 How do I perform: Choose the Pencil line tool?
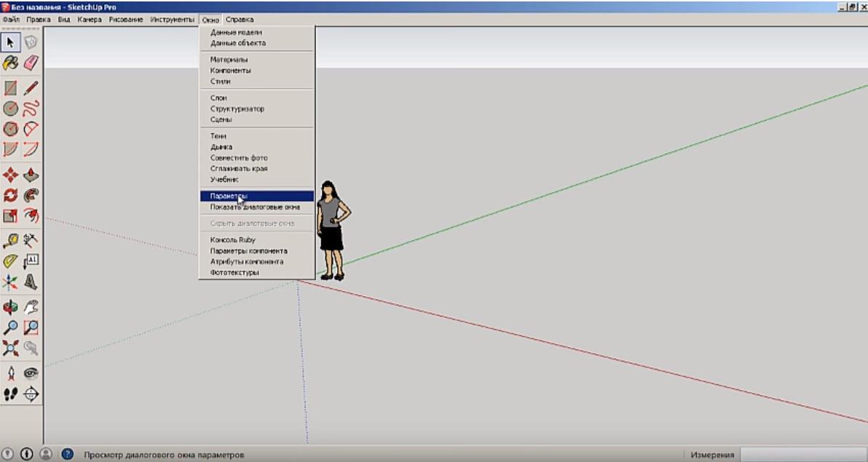(31, 88)
